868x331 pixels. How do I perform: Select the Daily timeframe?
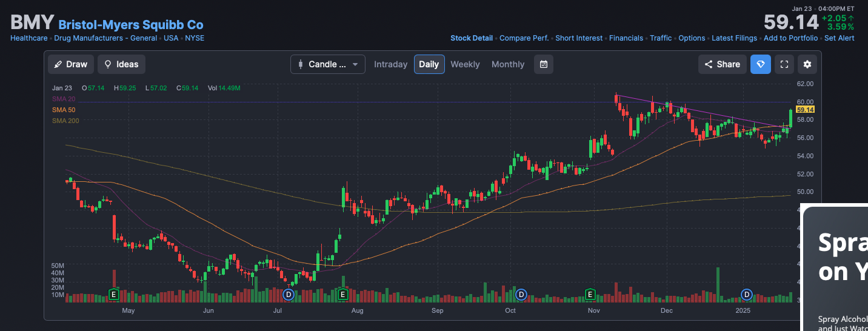click(429, 64)
